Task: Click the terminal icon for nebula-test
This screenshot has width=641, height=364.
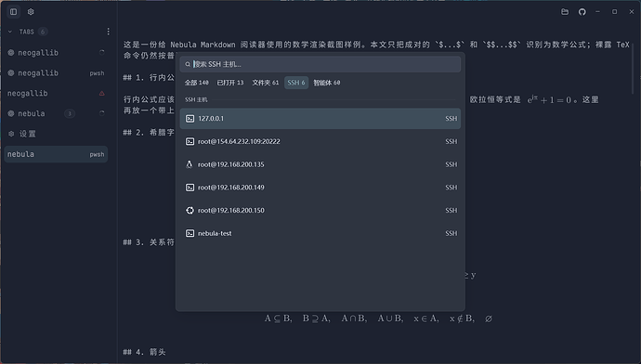Action: 190,233
